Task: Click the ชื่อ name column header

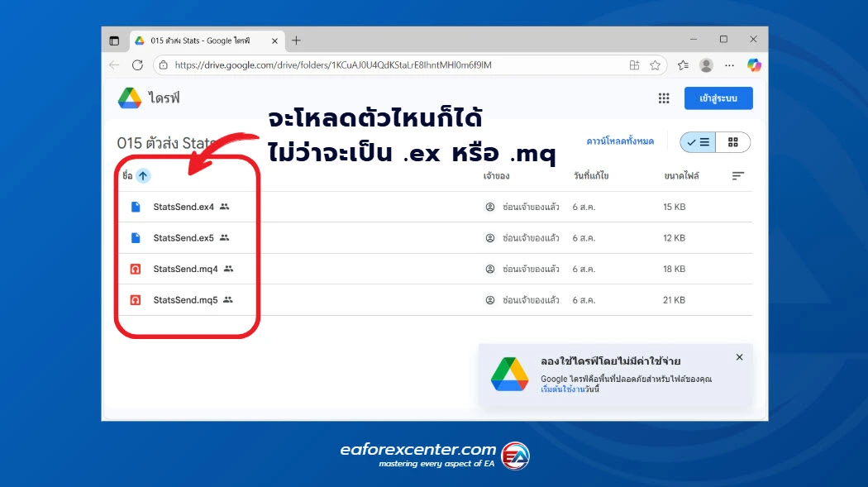Action: 127,175
